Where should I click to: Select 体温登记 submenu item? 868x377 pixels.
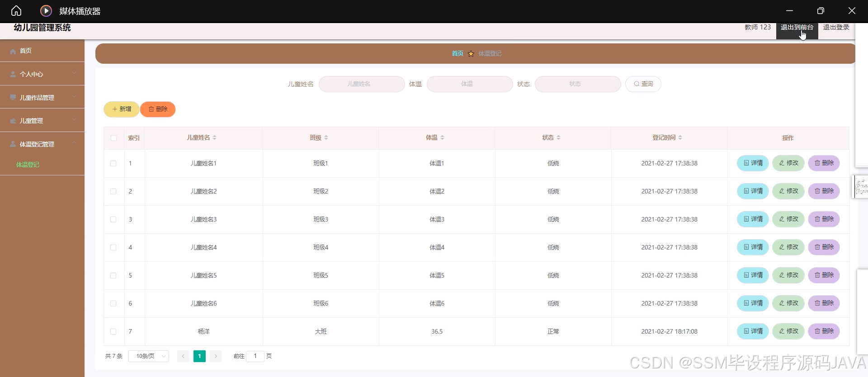28,165
